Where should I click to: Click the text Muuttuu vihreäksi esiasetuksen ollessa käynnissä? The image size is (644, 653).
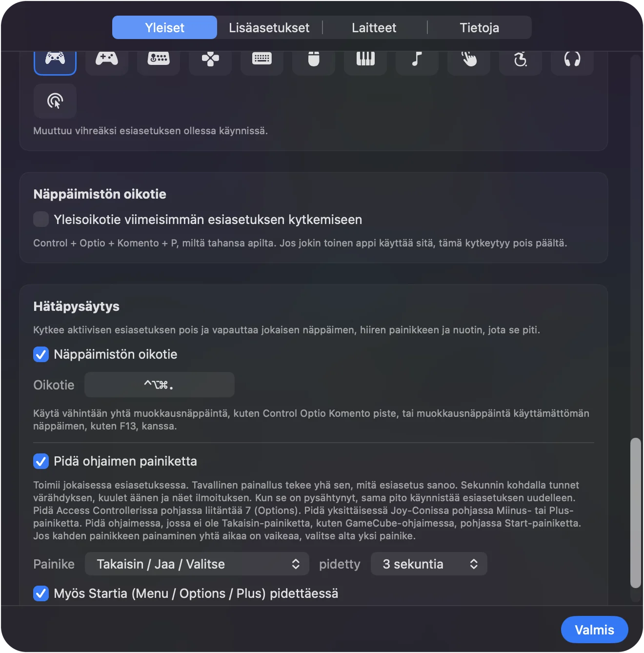coord(150,131)
